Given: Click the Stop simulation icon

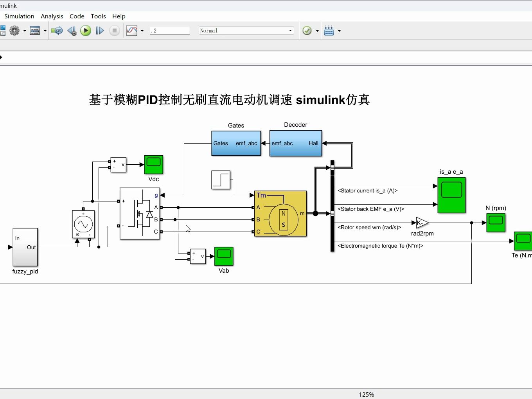Looking at the screenshot, I should pos(114,31).
